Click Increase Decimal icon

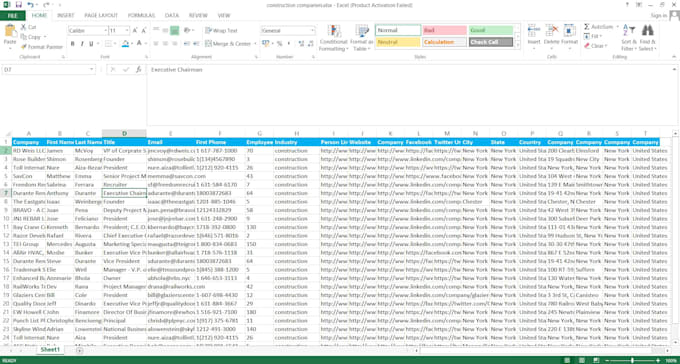300,44
